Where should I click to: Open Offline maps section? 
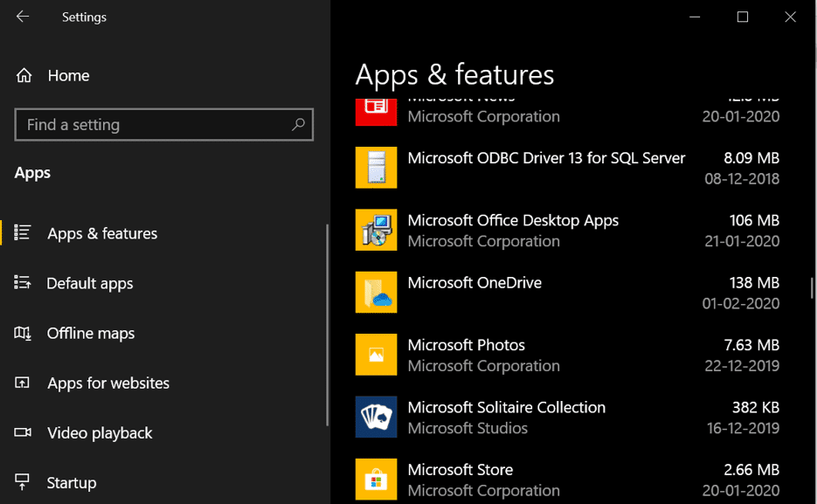[x=91, y=333]
